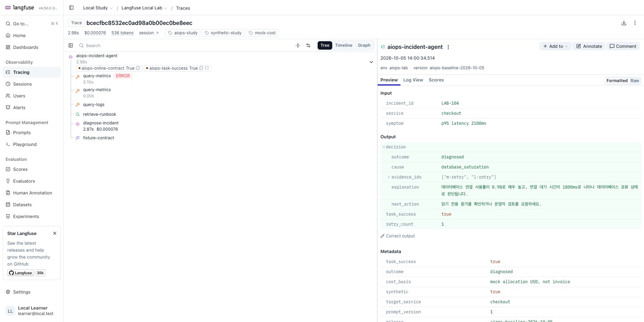
Task: Open the tree view settings icon
Action: tap(308, 45)
